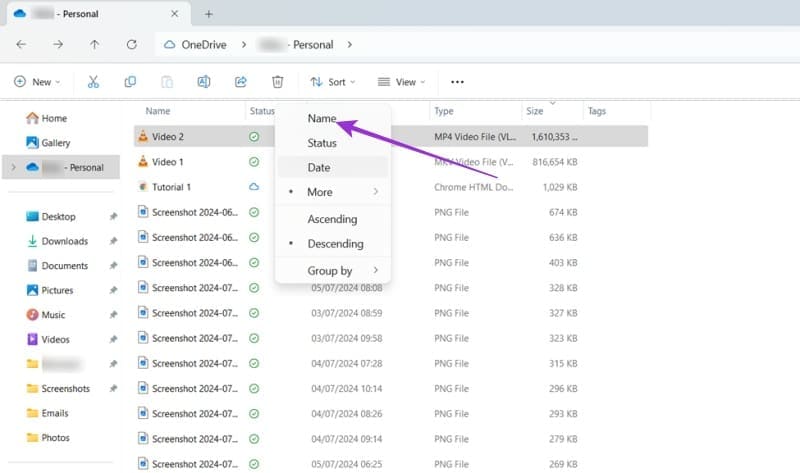Click the Type column header
800x473 pixels.
click(x=443, y=111)
